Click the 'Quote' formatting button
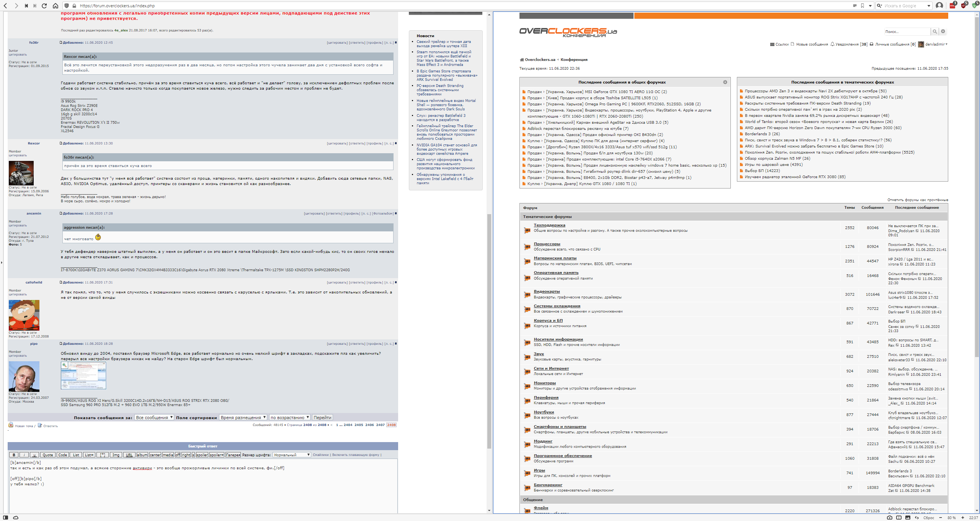Viewport: 980px width, 521px height. [48, 455]
